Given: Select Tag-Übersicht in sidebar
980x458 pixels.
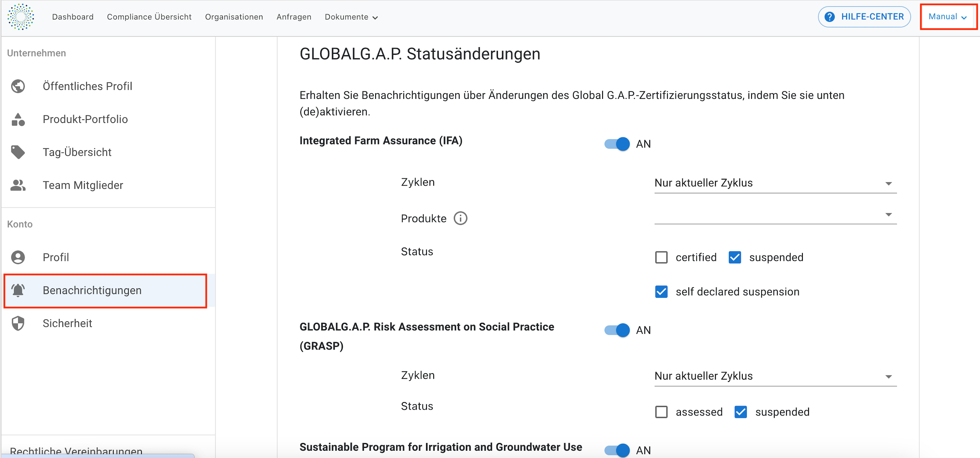Looking at the screenshot, I should tap(108, 152).
